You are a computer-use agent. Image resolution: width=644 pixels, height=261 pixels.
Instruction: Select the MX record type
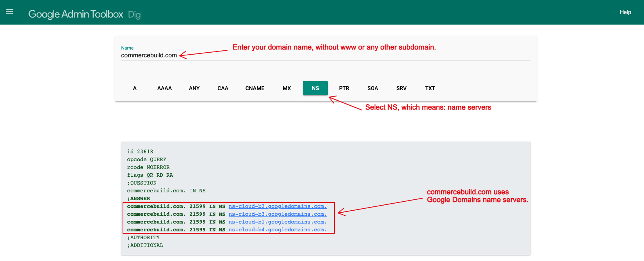[287, 88]
